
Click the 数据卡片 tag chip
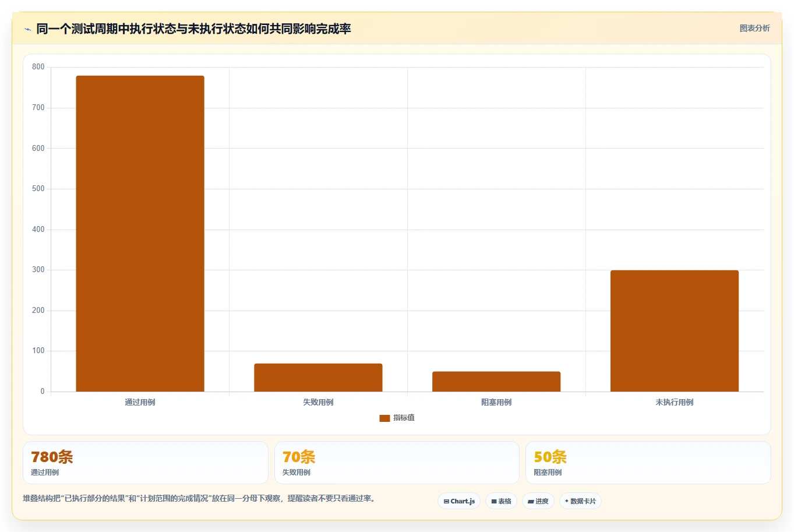pyautogui.click(x=580, y=501)
